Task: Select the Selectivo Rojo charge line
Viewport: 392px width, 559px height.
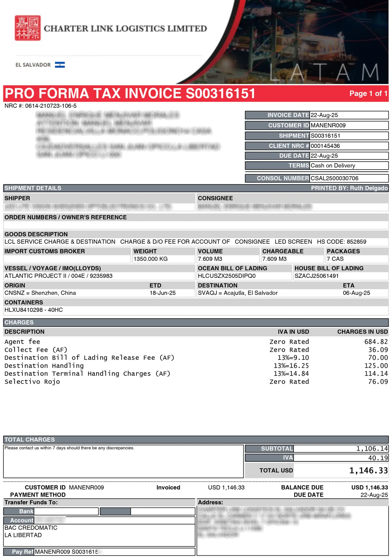Action: click(32, 382)
